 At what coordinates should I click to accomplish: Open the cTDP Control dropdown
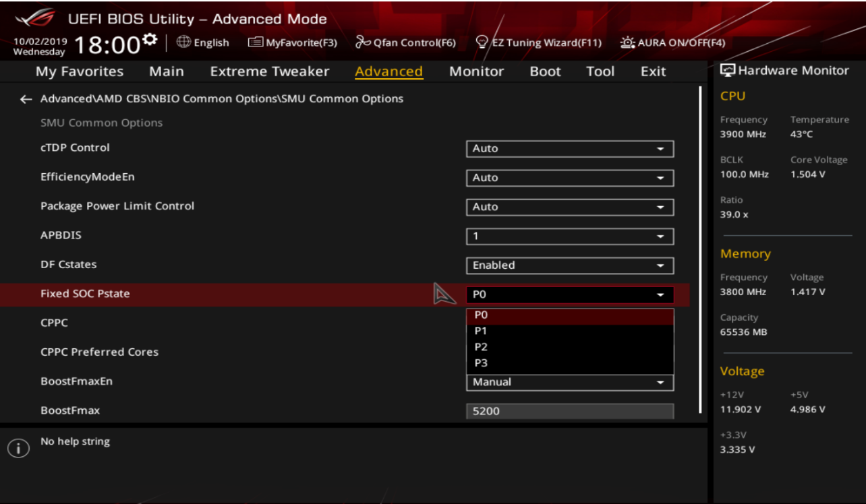[x=570, y=149]
